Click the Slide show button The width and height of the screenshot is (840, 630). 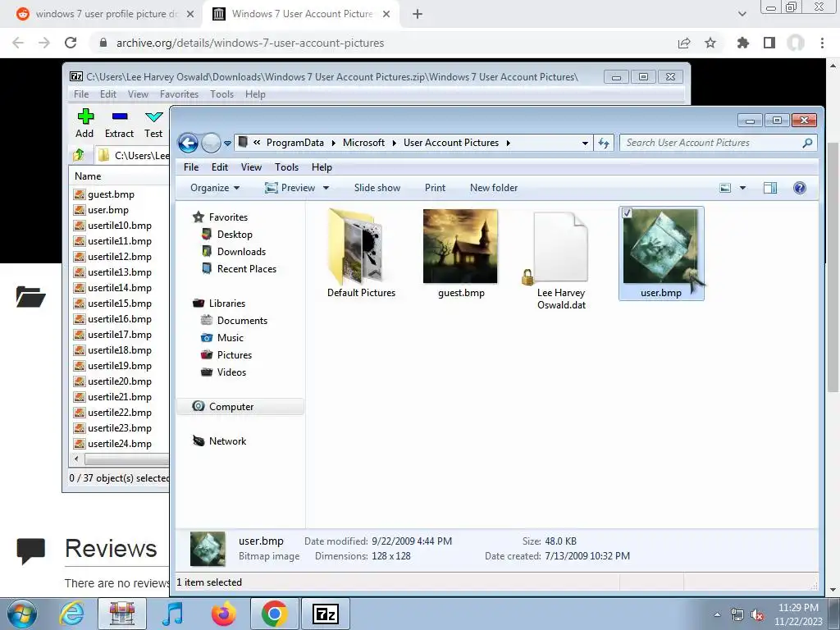point(377,188)
